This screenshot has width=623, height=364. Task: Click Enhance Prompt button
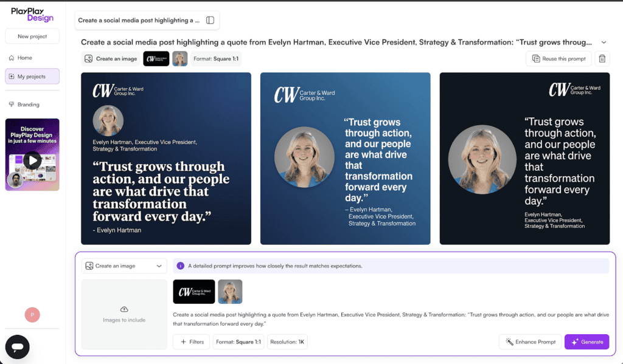[x=530, y=342]
